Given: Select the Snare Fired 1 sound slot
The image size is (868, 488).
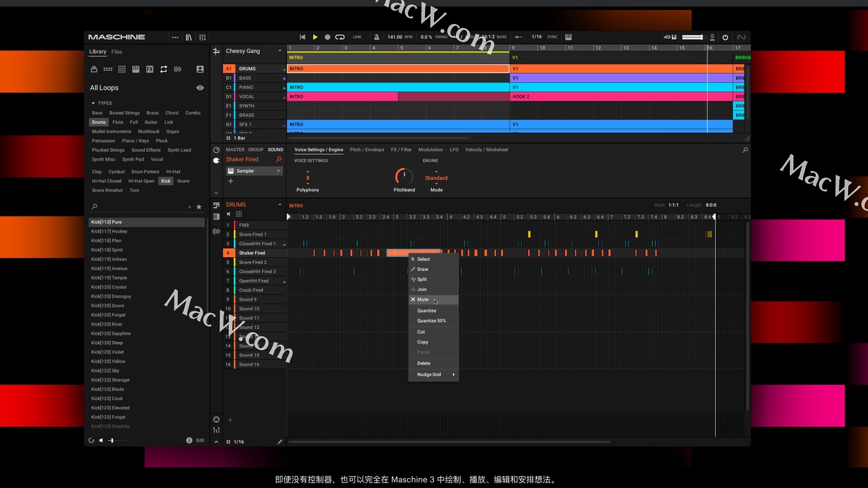Looking at the screenshot, I should [255, 235].
